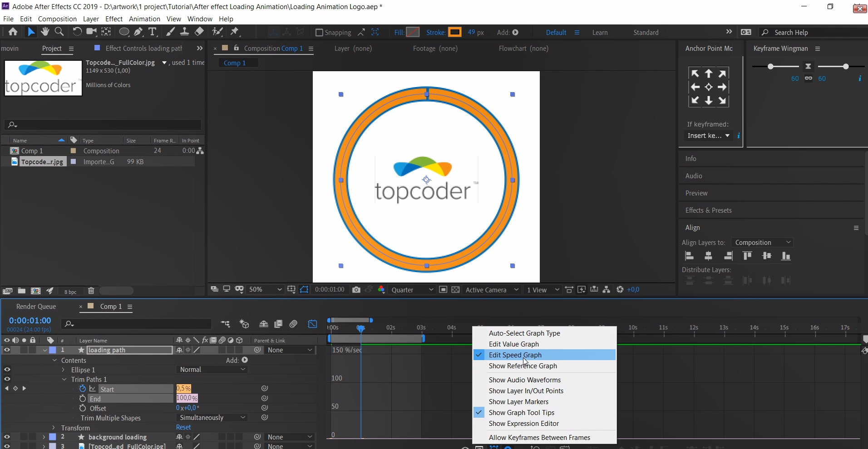This screenshot has width=868, height=449.
Task: Select the Unified Camera tool
Action: click(92, 32)
